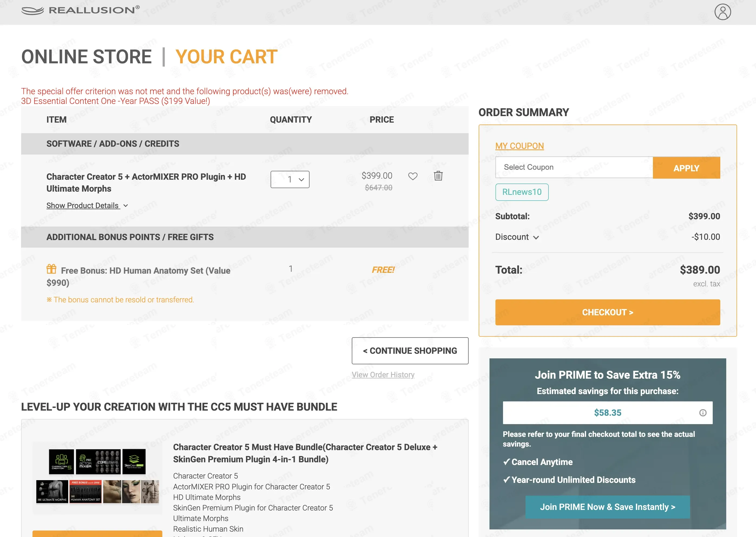Click the 3D Essential Content One-Year PASS notice
The image size is (756, 537).
pos(115,101)
